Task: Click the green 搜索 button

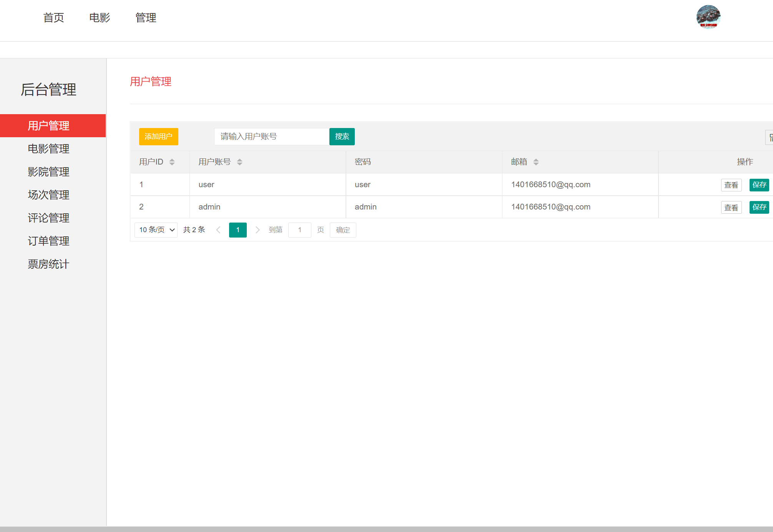Action: (x=342, y=136)
